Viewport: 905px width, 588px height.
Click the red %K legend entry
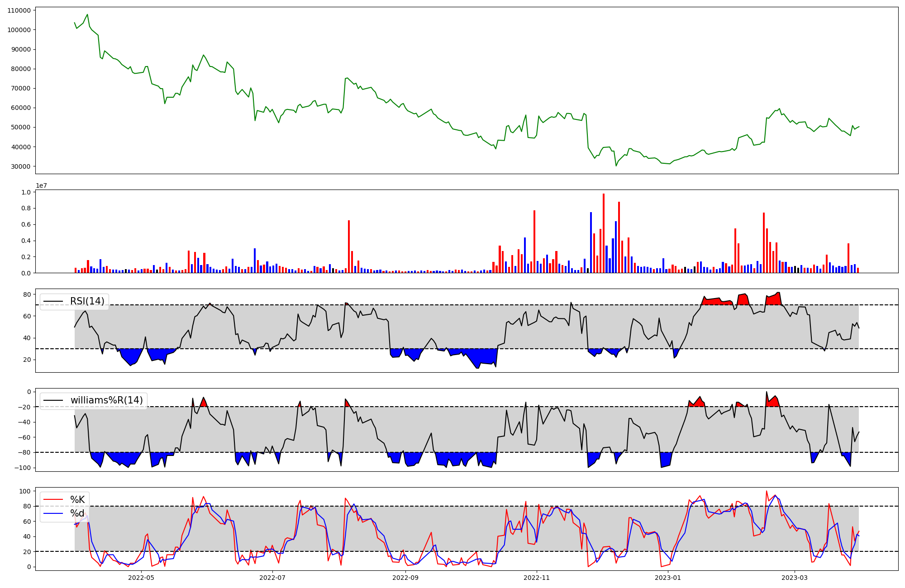pos(77,500)
